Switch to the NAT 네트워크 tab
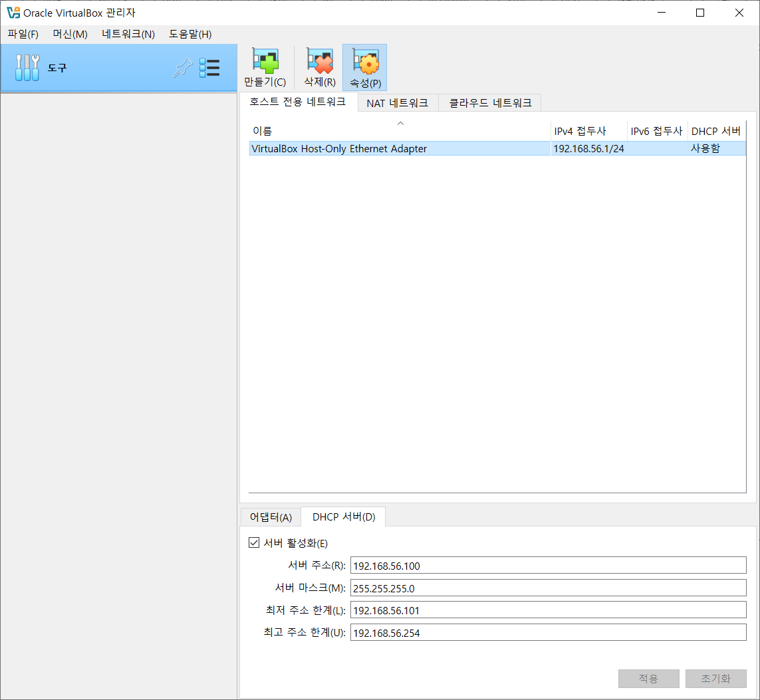Screen dimensions: 760x700 click(398, 103)
